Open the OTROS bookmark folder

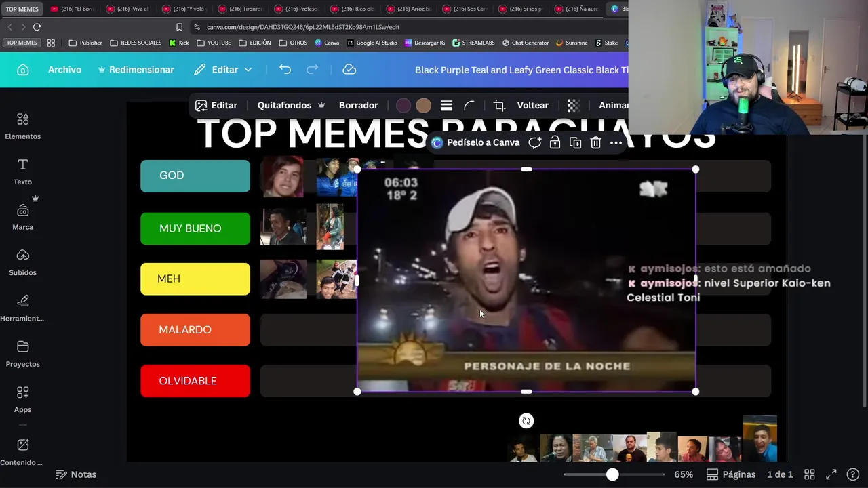pos(292,43)
